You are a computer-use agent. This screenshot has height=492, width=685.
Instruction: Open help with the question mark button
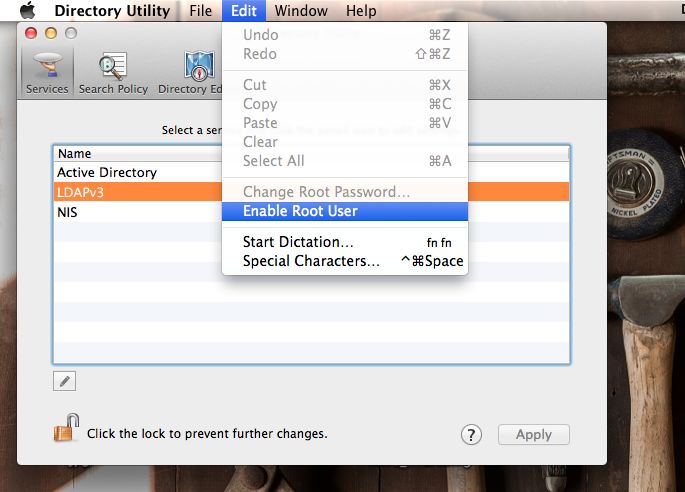471,435
